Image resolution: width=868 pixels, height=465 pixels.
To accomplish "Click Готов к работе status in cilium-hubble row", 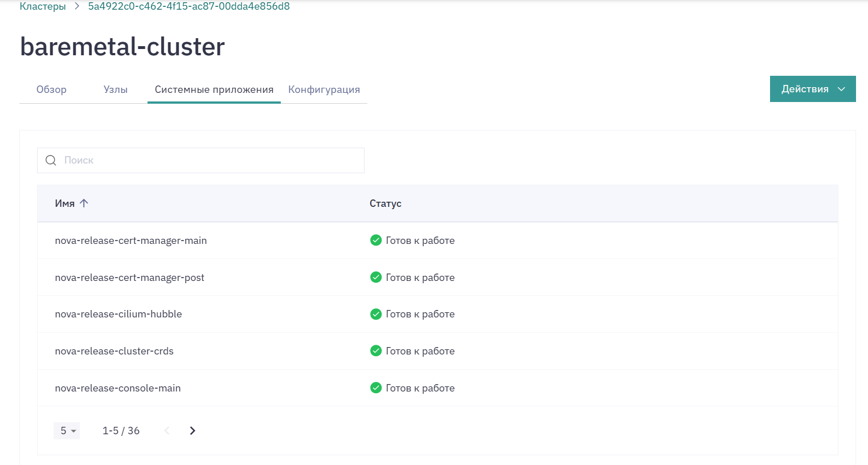I will coord(420,314).
